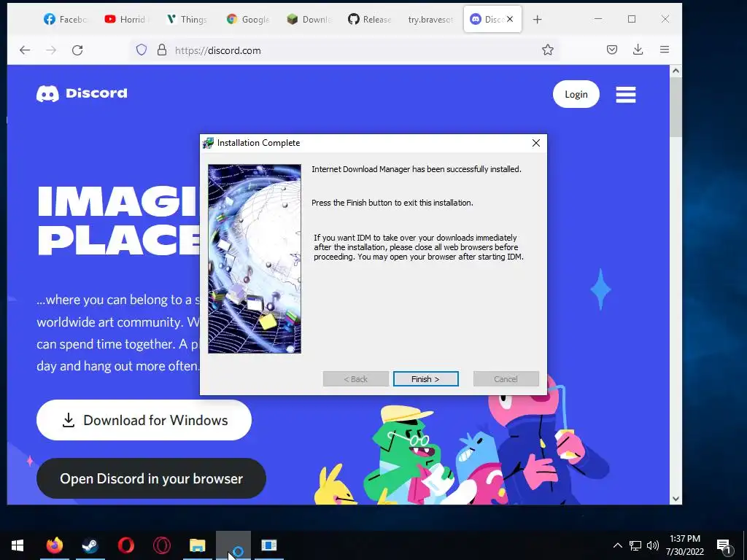The width and height of the screenshot is (747, 560).
Task: Open tracking protection shield icon
Action: click(x=142, y=50)
